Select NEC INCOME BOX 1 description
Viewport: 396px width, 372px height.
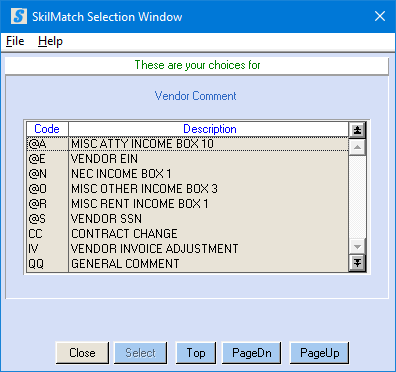[x=121, y=174]
